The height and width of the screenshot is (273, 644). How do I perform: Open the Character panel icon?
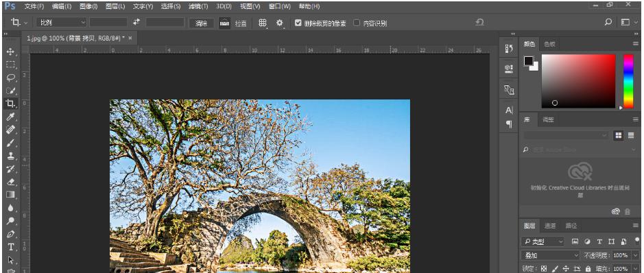pos(509,110)
